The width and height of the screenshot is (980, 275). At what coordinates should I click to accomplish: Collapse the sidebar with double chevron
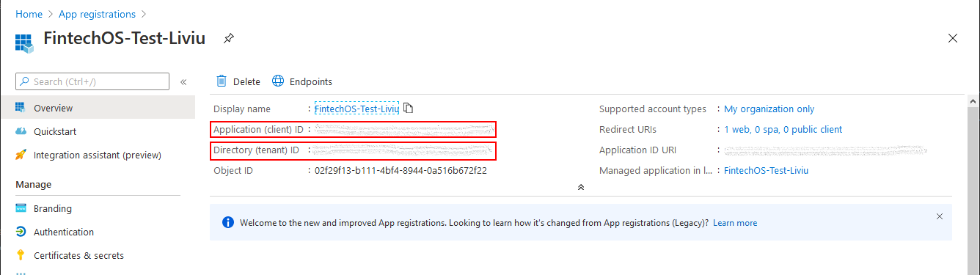click(x=183, y=82)
